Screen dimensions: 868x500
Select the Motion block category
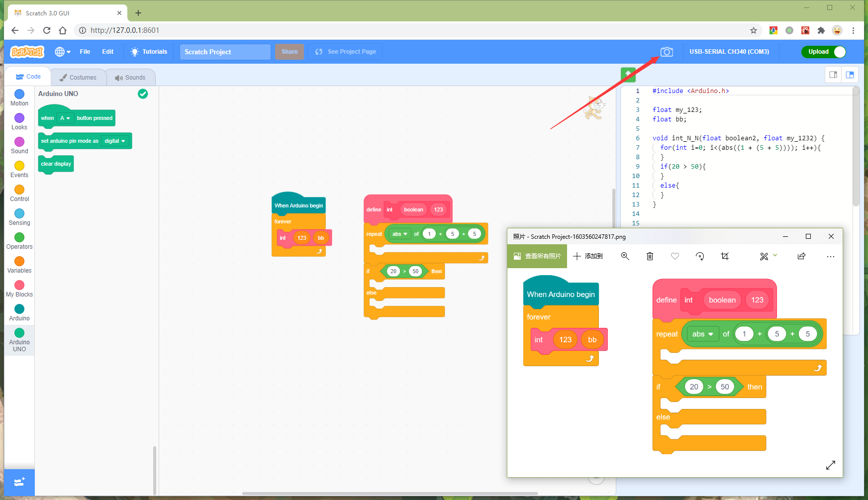pyautogui.click(x=19, y=98)
